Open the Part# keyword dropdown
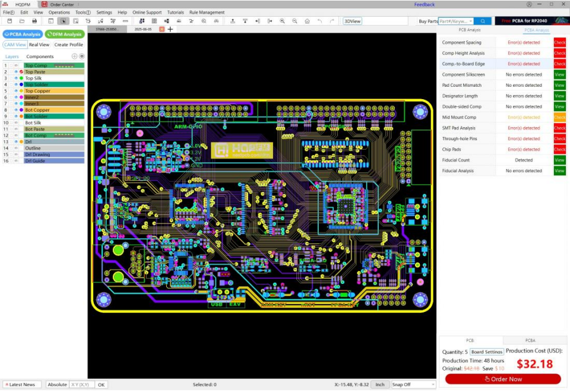Image resolution: width=570 pixels, height=392 pixels. pos(471,21)
